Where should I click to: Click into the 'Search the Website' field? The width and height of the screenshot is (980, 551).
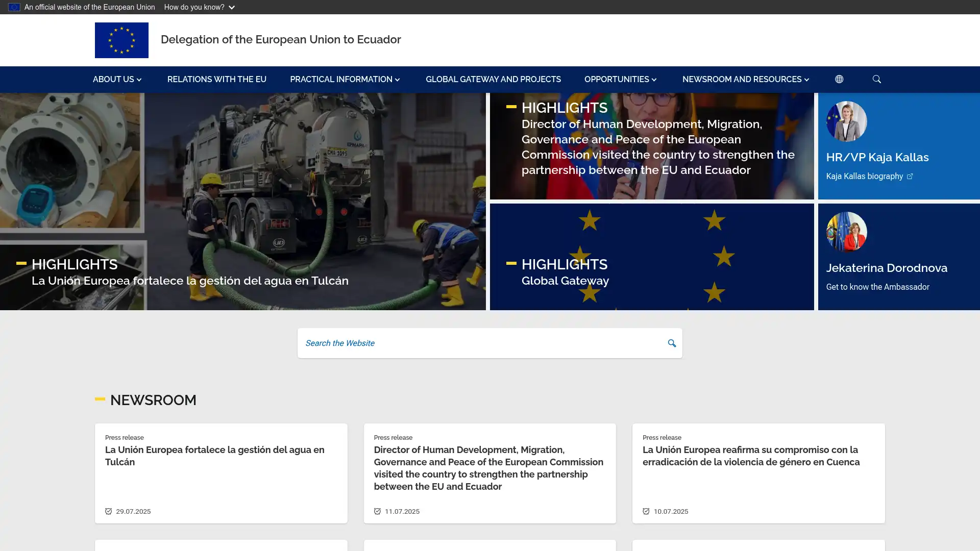480,343
